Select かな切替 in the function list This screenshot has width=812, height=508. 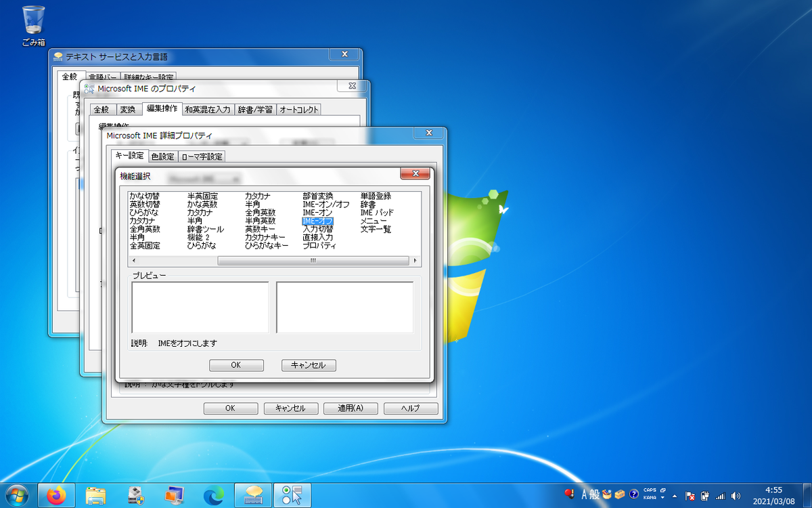pyautogui.click(x=144, y=196)
